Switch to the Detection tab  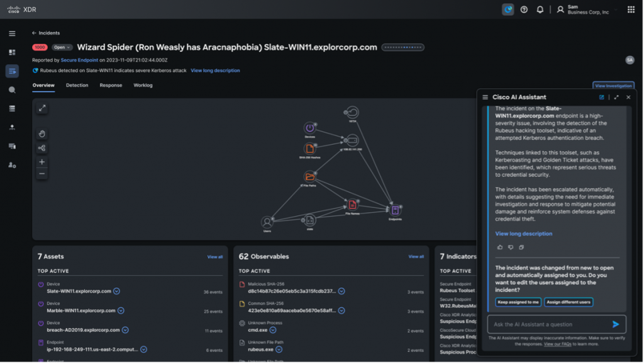[77, 85]
